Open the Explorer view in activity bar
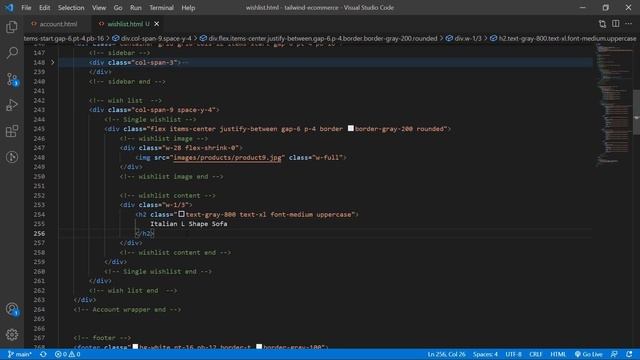 coord(12,27)
